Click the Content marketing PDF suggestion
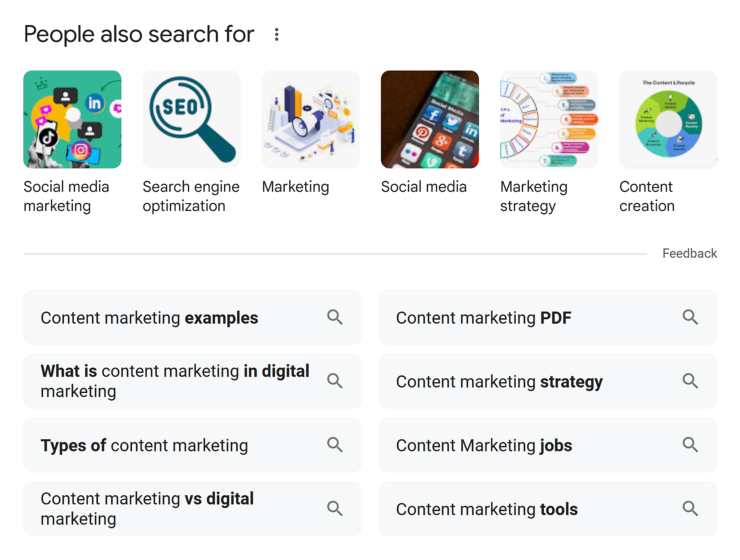Screen dimensions: 740x560 click(x=484, y=317)
